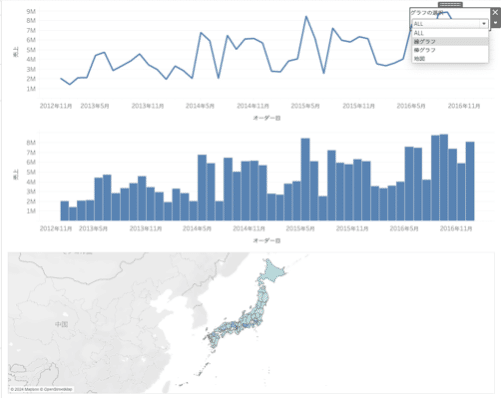Grab the parameter control's move handle
Screen dimensions: 501x398
click(x=450, y=4)
